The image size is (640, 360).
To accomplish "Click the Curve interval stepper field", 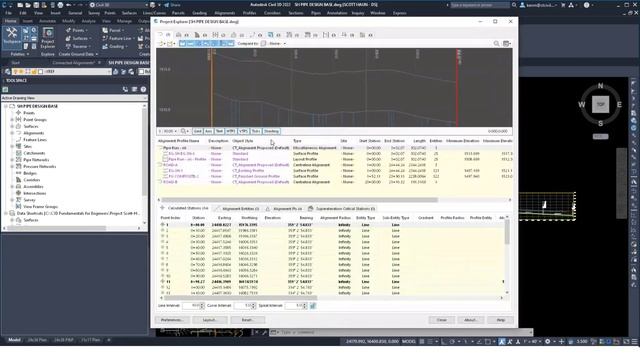I will pos(244,305).
